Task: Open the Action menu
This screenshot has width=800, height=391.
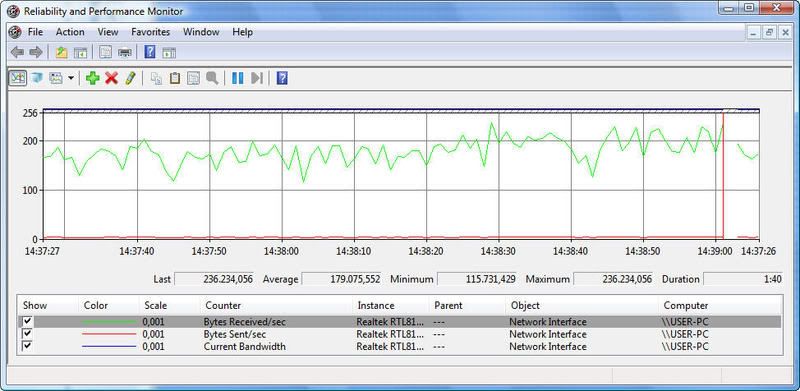Action: click(70, 32)
